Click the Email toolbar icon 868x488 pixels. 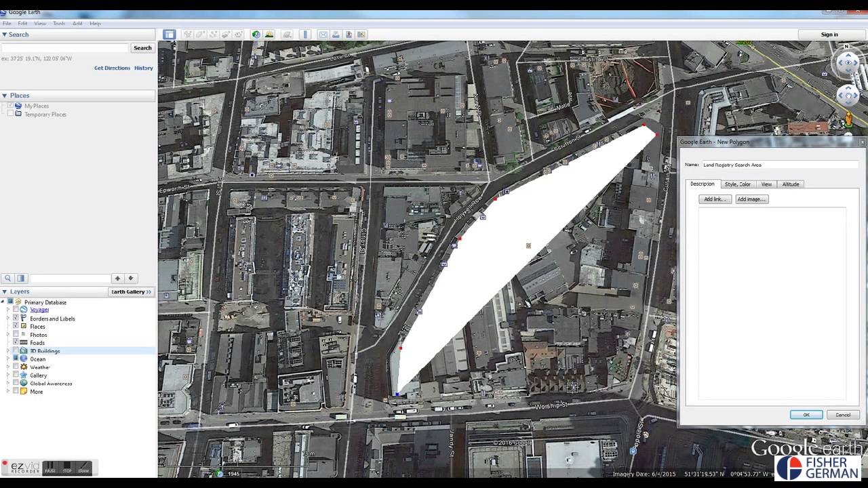pyautogui.click(x=323, y=35)
